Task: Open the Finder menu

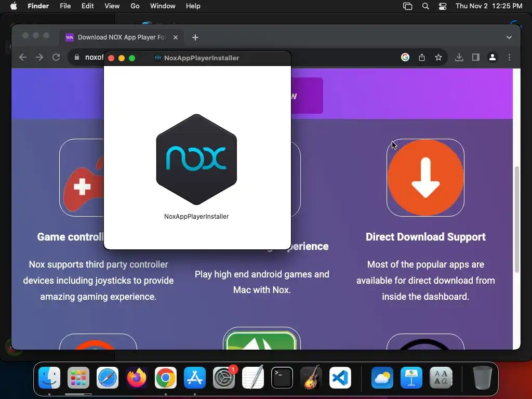Action: pos(38,6)
